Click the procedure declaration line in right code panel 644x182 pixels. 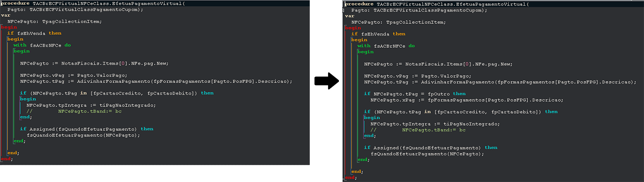(437, 4)
